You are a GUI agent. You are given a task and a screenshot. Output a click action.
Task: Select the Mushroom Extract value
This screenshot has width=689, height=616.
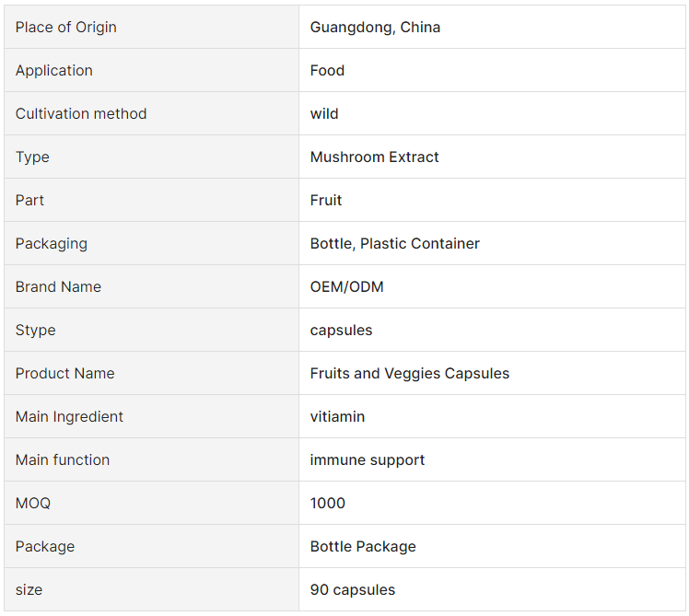(x=374, y=157)
